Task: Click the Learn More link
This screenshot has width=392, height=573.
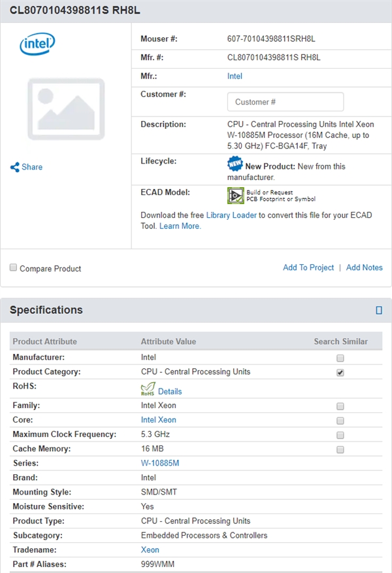Action: click(180, 226)
